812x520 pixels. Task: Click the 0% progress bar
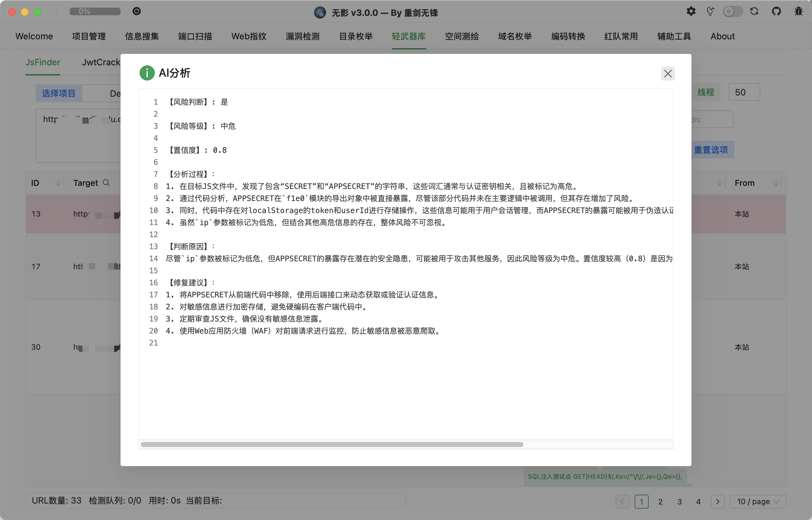pyautogui.click(x=95, y=11)
